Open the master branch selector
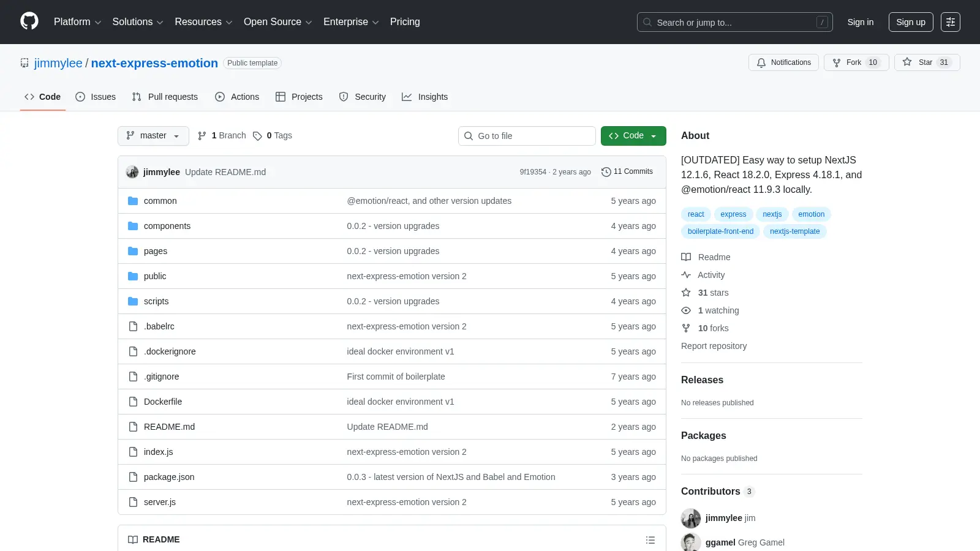Image resolution: width=980 pixels, height=551 pixels. (x=153, y=136)
